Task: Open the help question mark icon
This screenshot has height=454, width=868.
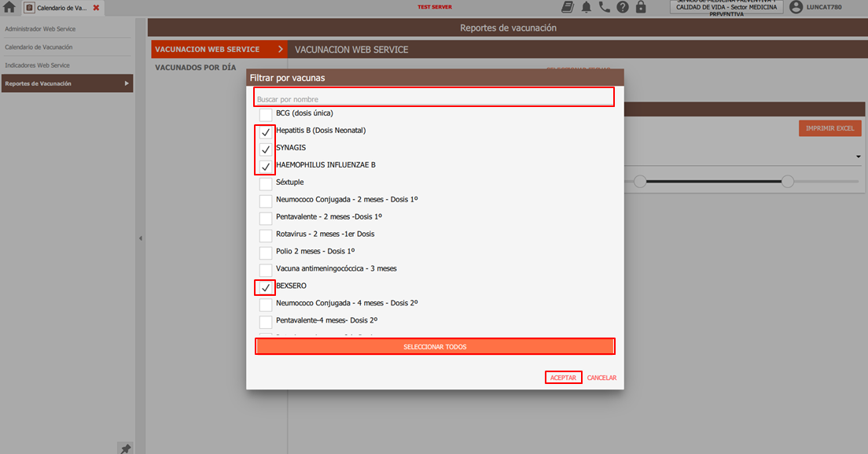Action: pyautogui.click(x=623, y=7)
